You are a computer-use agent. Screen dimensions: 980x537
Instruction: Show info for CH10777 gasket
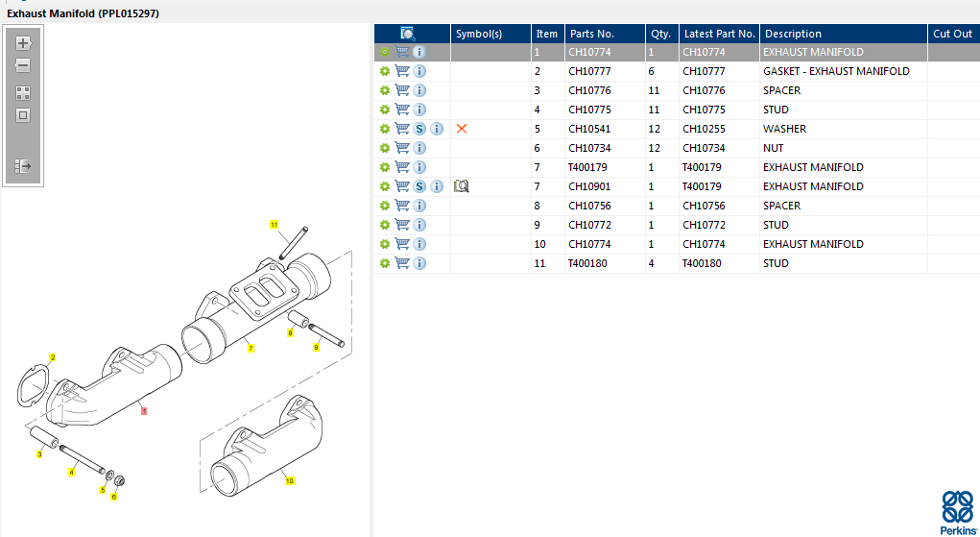point(420,71)
